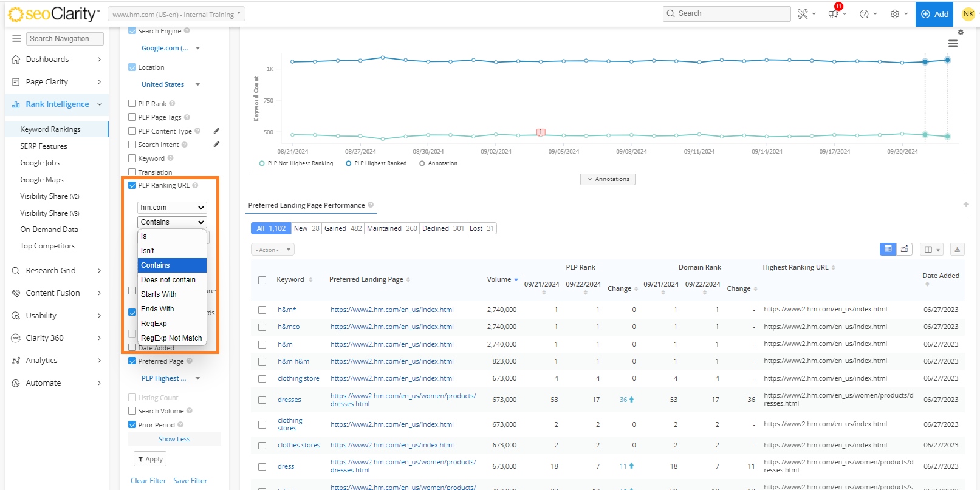980x490 pixels.
Task: Click the Clear Filter link
Action: click(x=148, y=481)
